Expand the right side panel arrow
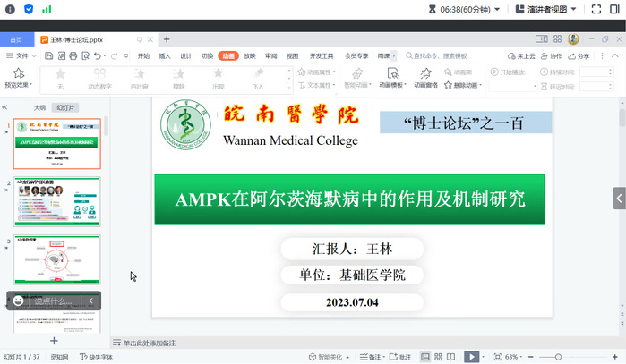 pyautogui.click(x=619, y=198)
